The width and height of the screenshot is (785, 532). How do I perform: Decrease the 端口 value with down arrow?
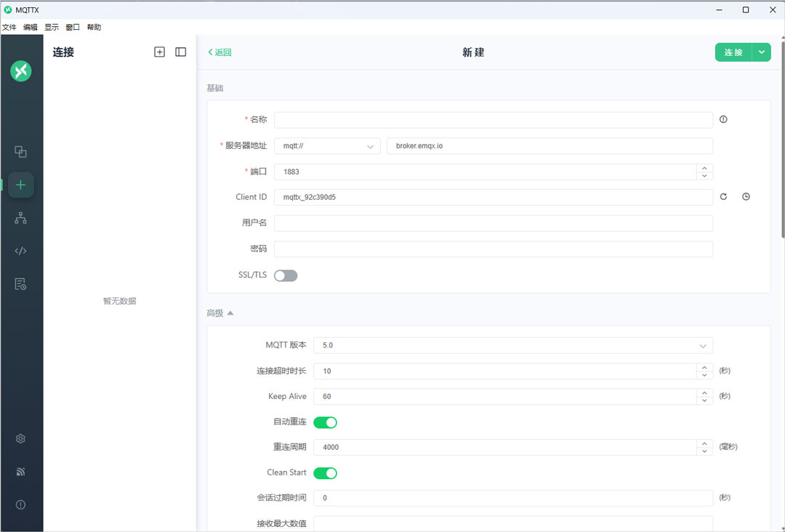(704, 176)
